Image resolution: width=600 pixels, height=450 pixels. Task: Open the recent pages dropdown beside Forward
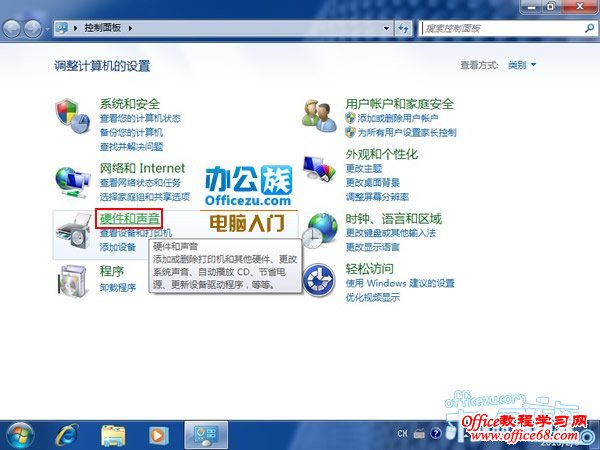click(x=47, y=29)
